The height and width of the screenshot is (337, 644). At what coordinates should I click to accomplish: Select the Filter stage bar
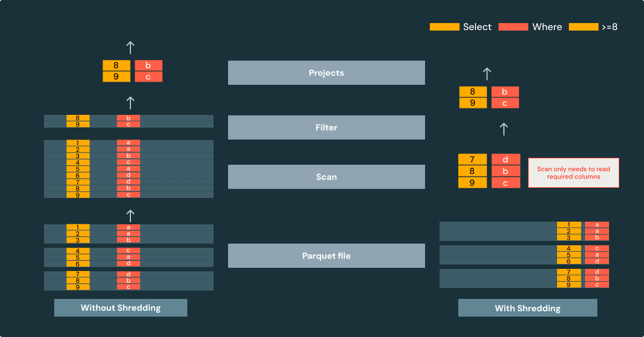click(326, 128)
